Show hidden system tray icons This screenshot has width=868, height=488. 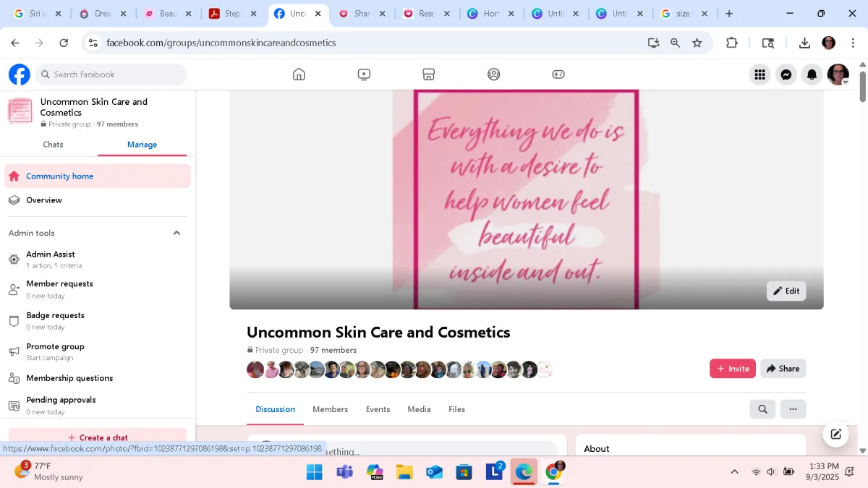coord(734,472)
